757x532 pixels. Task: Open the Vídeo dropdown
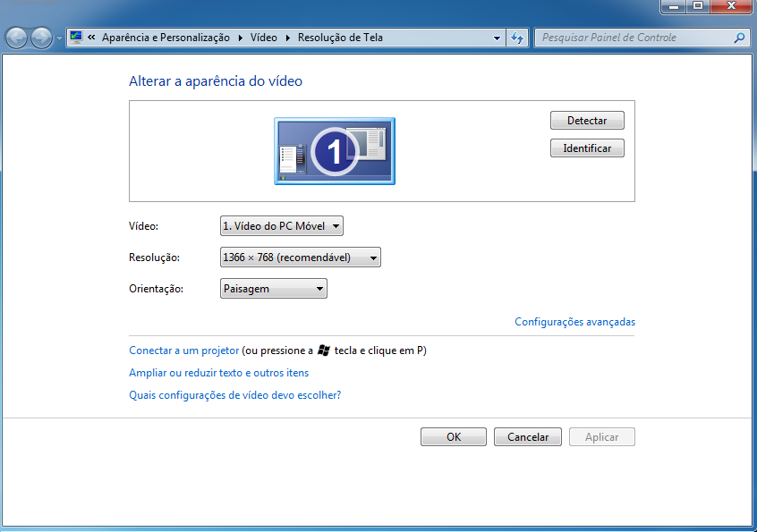click(282, 225)
